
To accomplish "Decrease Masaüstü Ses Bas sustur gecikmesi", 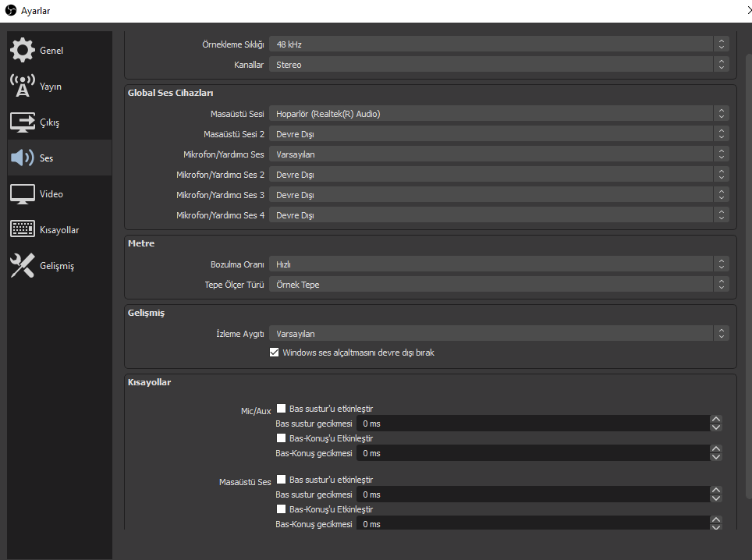I will 716,498.
